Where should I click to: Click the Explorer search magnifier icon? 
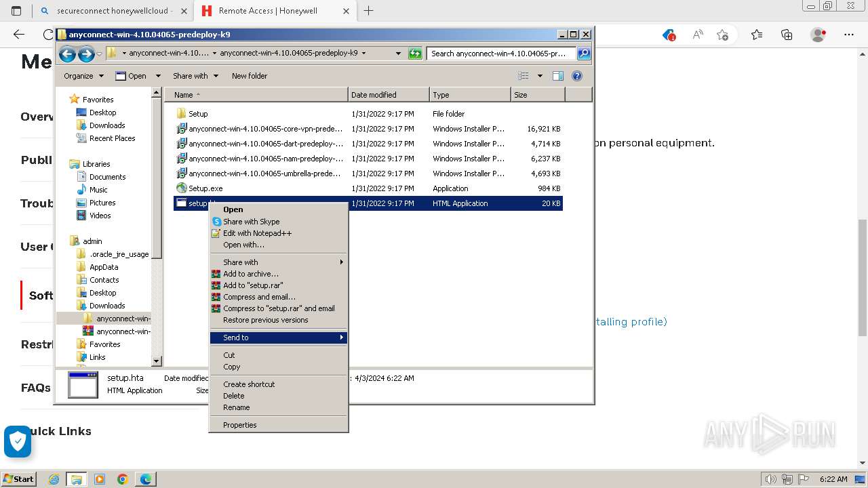[583, 54]
